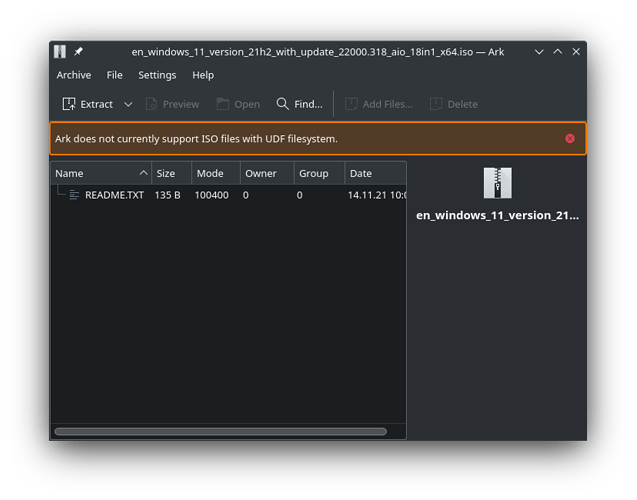Click the 100400 mode value
The image size is (637, 500).
click(x=211, y=195)
